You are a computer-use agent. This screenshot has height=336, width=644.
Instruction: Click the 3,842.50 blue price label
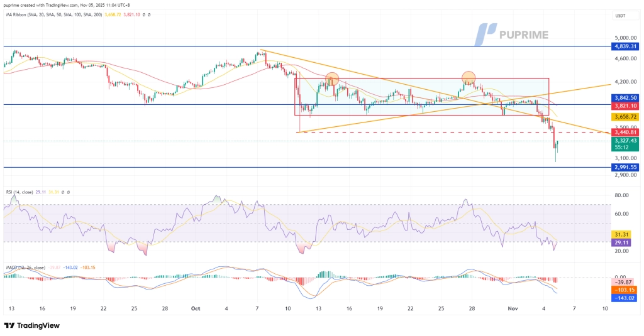tap(625, 98)
